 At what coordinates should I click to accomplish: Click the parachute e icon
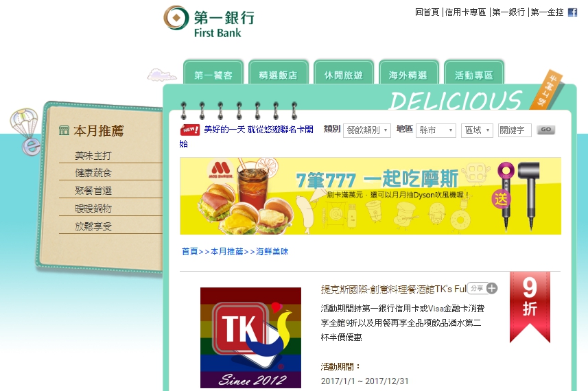pos(25,132)
